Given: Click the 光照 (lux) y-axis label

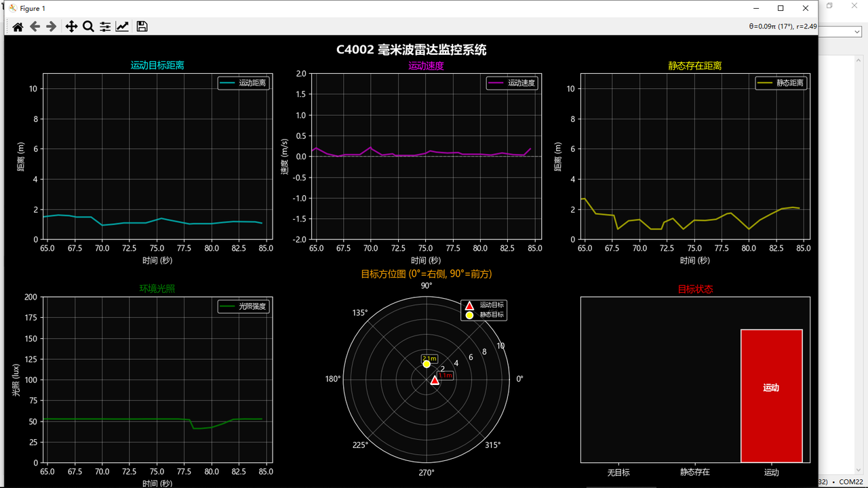Looking at the screenshot, I should [16, 380].
